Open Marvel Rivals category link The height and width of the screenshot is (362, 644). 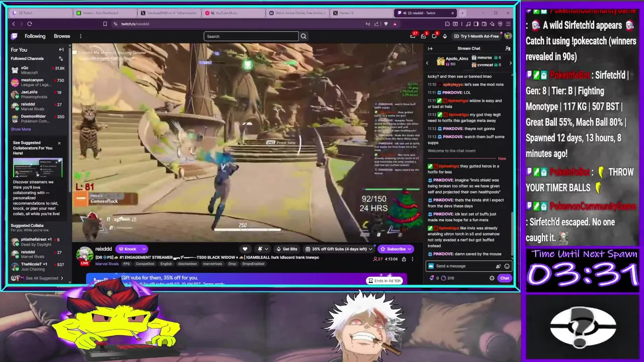[107, 264]
